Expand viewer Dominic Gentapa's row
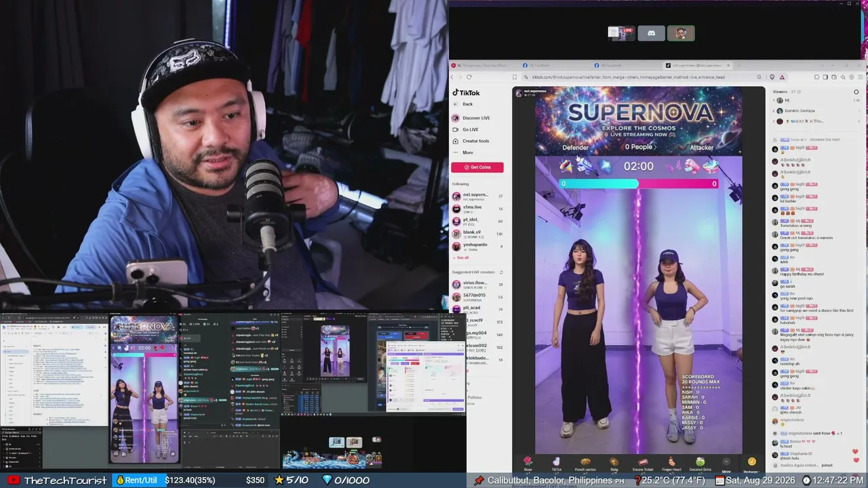Image resolution: width=868 pixels, height=488 pixels. [816, 110]
